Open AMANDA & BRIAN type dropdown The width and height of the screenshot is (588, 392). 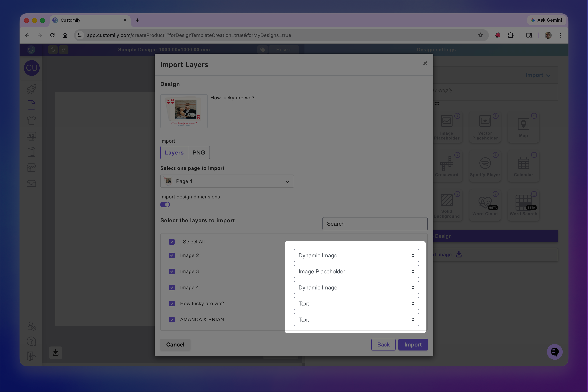click(356, 319)
